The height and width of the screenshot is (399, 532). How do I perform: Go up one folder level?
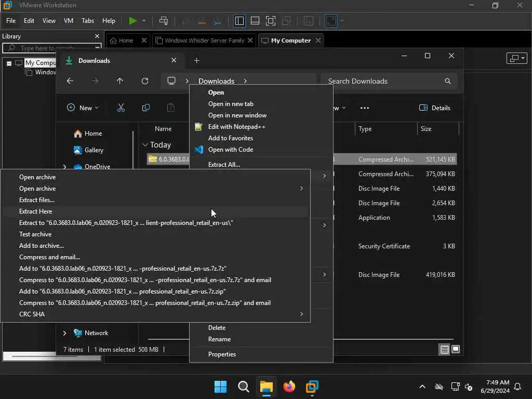(120, 81)
